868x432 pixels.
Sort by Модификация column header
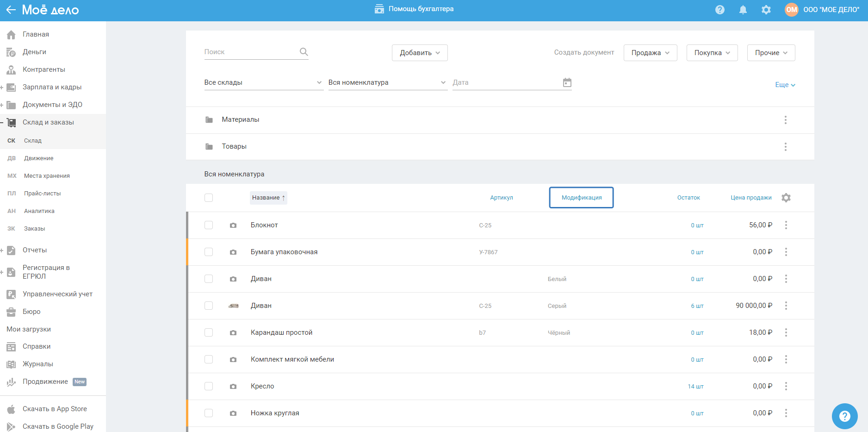pos(581,198)
